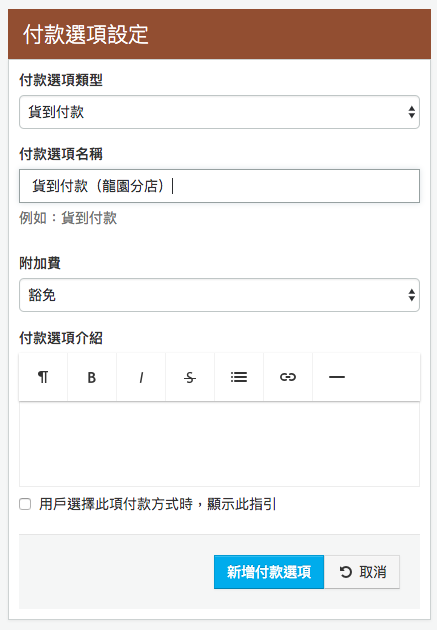
Task: Apply strikethrough formatting
Action: point(190,377)
